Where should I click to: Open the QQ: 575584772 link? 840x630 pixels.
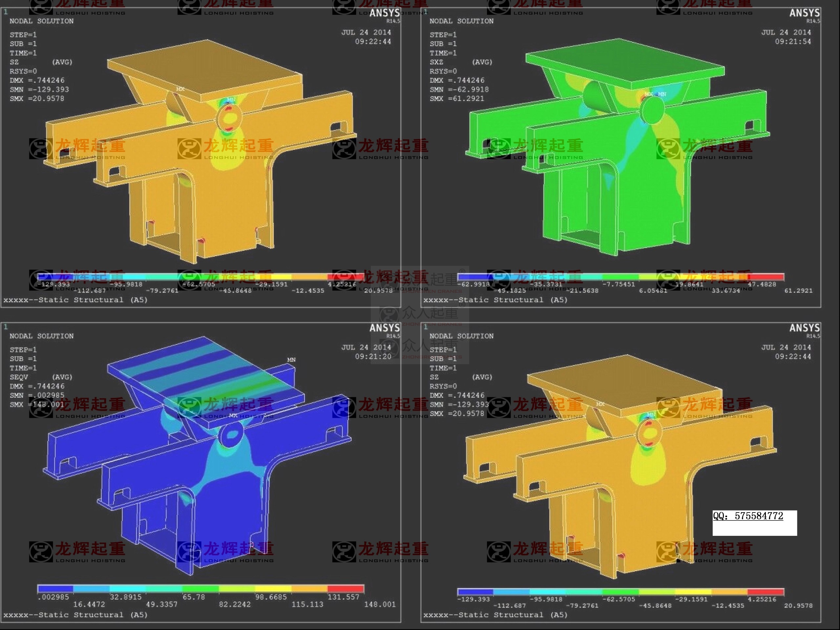748,516
